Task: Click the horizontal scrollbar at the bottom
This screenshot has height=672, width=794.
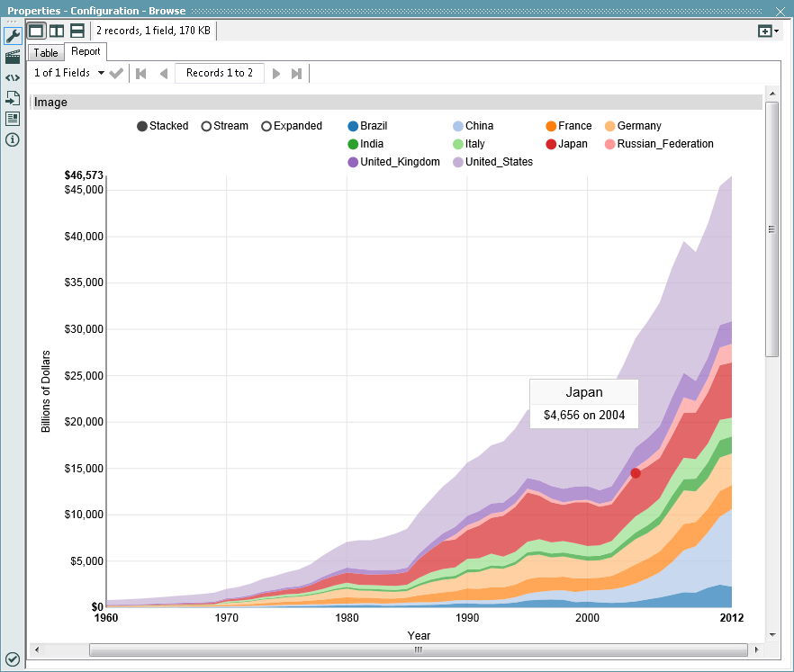Action: click(418, 650)
